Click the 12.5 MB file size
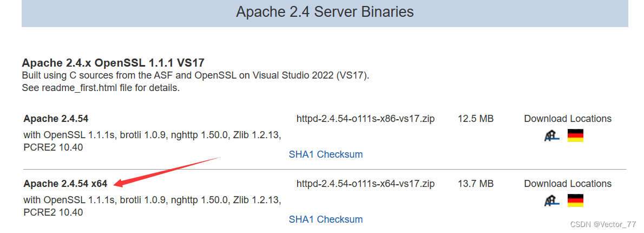Viewport: 644px width, 233px height. [476, 119]
